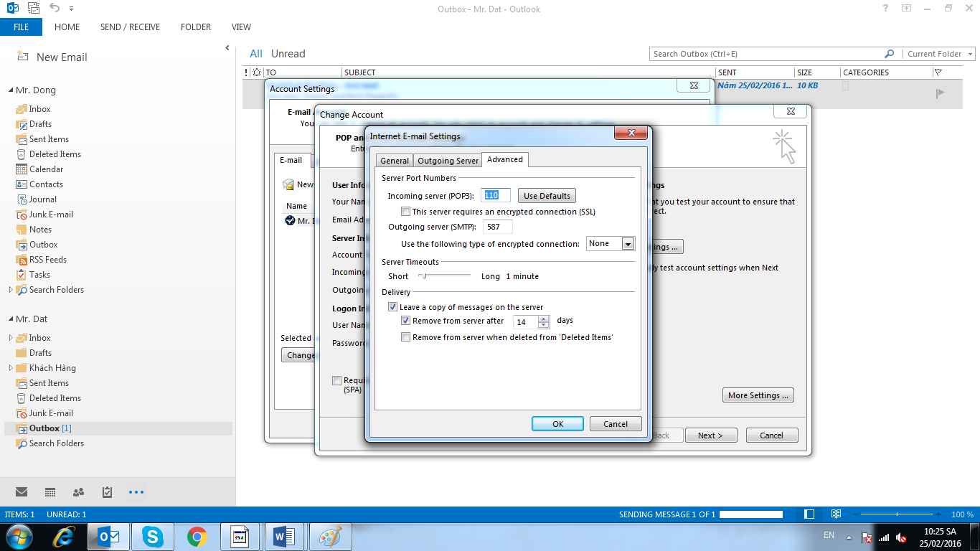Open Inbox folder under Mr. Dong
The height and width of the screenshot is (551, 980).
click(x=39, y=109)
